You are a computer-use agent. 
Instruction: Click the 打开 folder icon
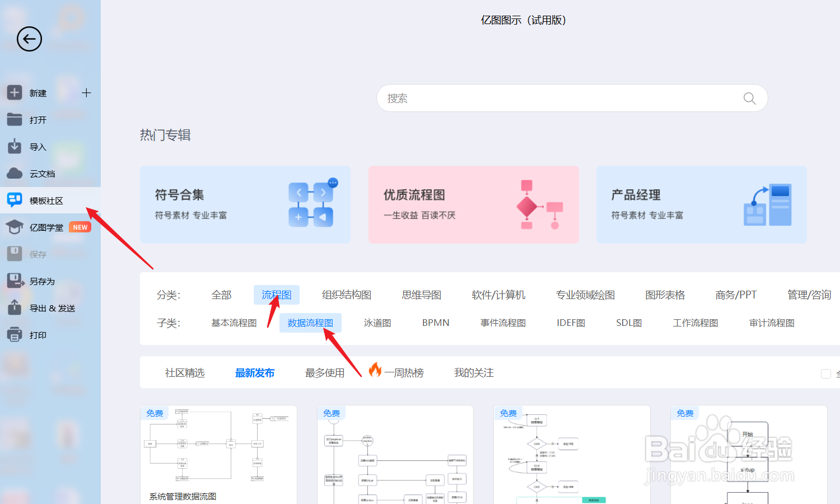click(x=15, y=119)
